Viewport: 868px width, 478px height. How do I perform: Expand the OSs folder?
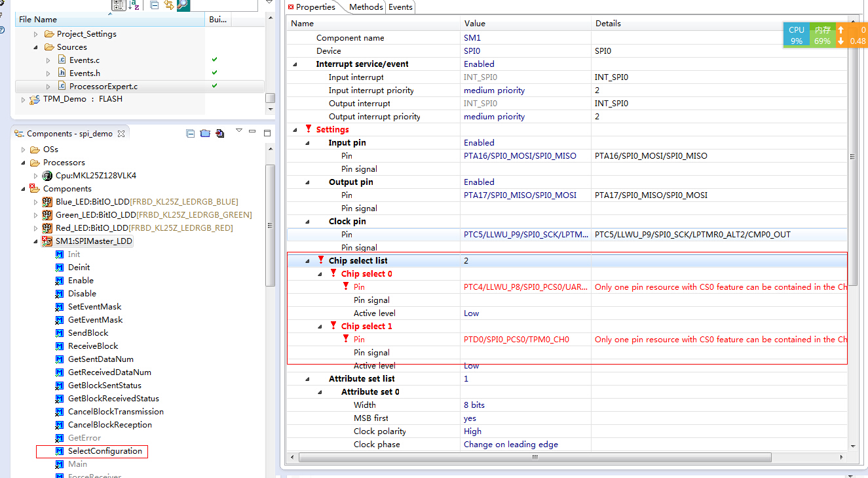[24, 149]
